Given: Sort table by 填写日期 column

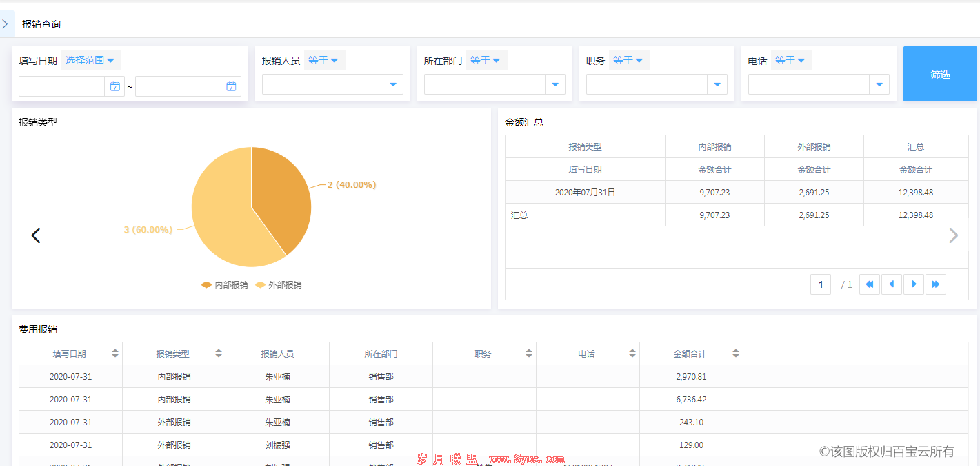Looking at the screenshot, I should 115,353.
